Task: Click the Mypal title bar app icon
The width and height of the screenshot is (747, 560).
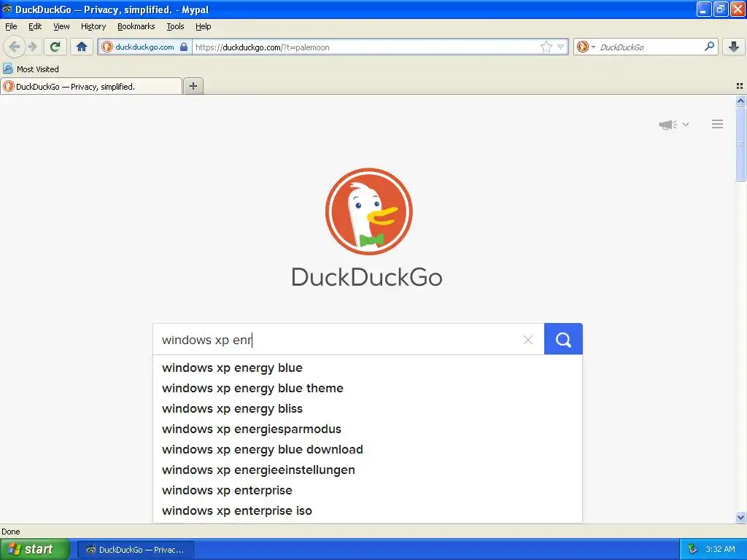Action: (x=7, y=9)
